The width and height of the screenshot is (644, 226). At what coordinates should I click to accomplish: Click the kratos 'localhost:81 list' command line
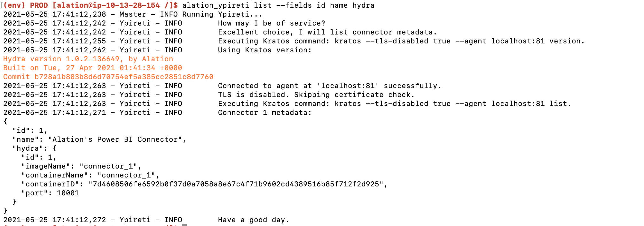click(395, 104)
